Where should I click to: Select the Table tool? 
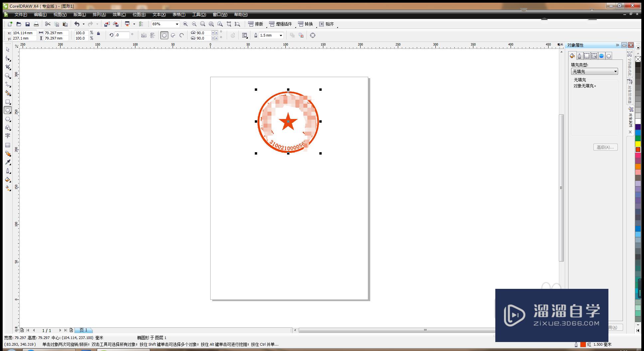pos(8,145)
